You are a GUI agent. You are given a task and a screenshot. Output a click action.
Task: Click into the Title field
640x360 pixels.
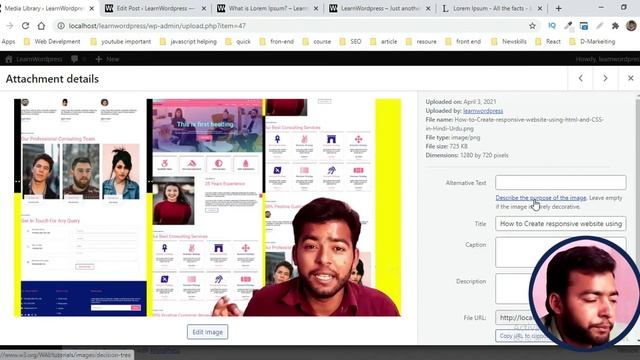[560, 224]
